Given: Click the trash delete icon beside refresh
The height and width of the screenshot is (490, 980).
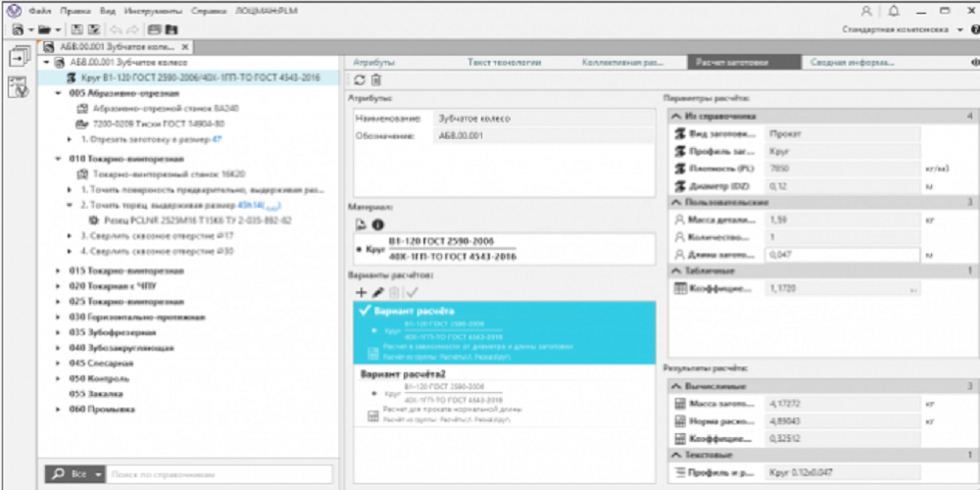Looking at the screenshot, I should (x=375, y=79).
